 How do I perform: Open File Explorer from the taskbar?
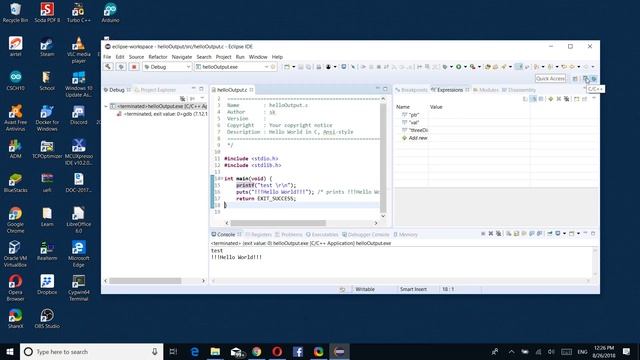click(x=215, y=351)
